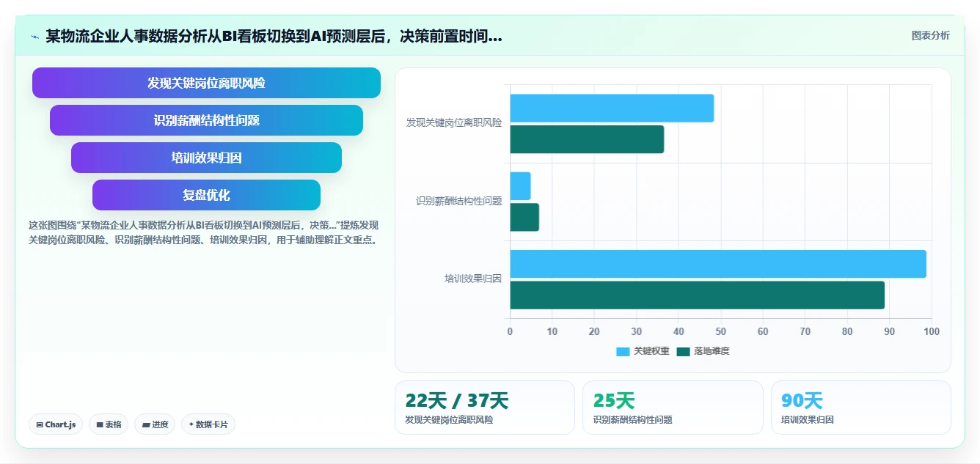Click the 发现关键岗位离职风险 y-axis label
Viewport: 980px width, 464px height.
point(454,123)
